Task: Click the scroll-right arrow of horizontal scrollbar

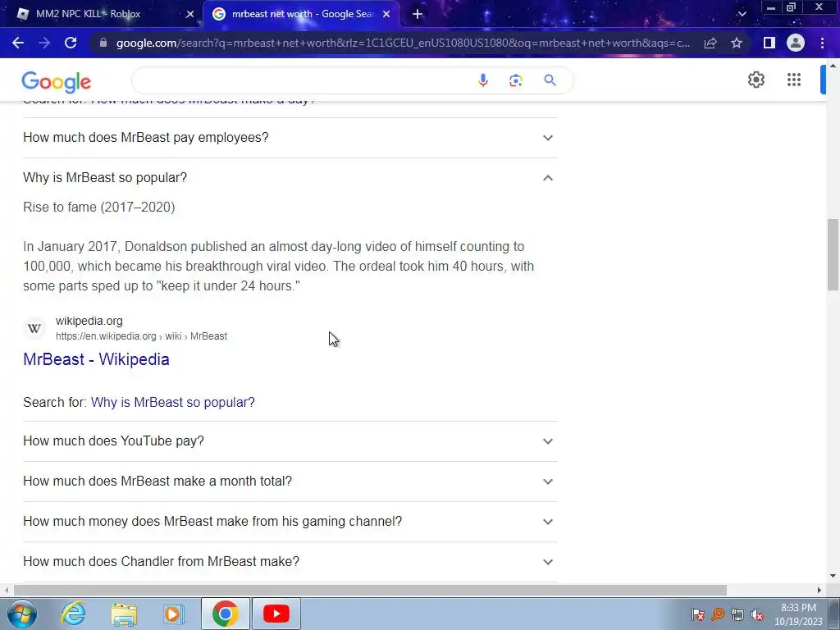Action: click(x=819, y=591)
